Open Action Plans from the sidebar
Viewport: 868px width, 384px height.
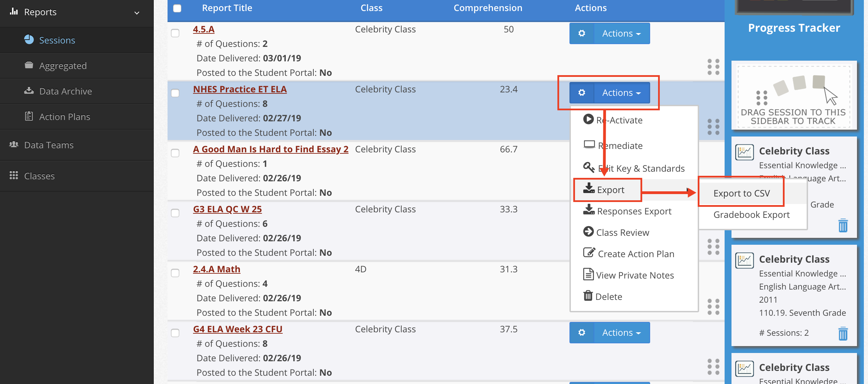tap(64, 117)
